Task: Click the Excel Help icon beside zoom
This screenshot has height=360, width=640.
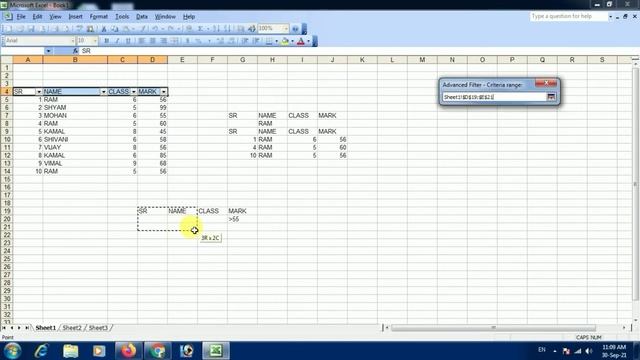Action: click(x=295, y=29)
